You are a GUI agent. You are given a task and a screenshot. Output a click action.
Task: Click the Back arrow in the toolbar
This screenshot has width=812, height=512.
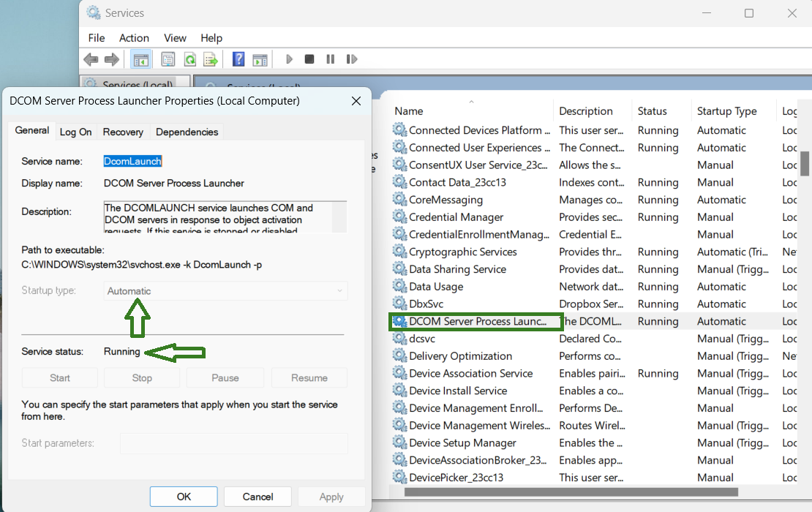click(91, 59)
